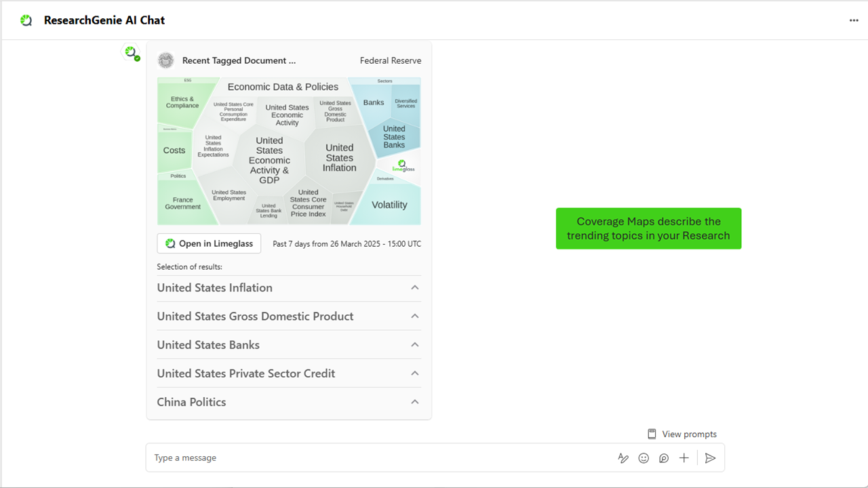This screenshot has height=488, width=868.
Task: Select United States Economic Activity map cell
Action: tap(287, 115)
